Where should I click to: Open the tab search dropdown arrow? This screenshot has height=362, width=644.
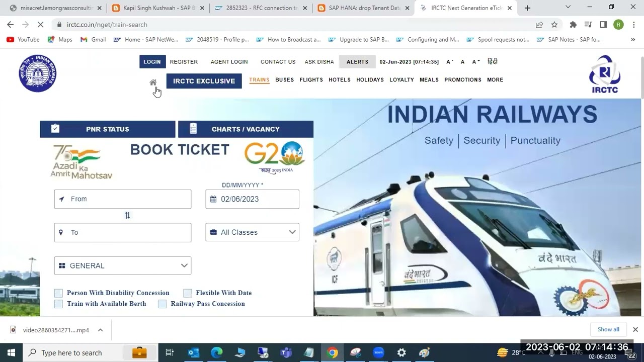568,7
